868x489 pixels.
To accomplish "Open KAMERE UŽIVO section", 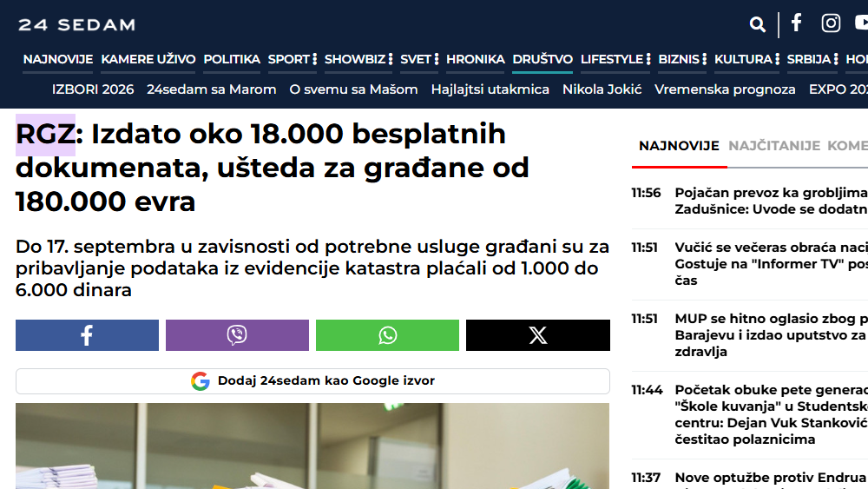I will click(148, 59).
